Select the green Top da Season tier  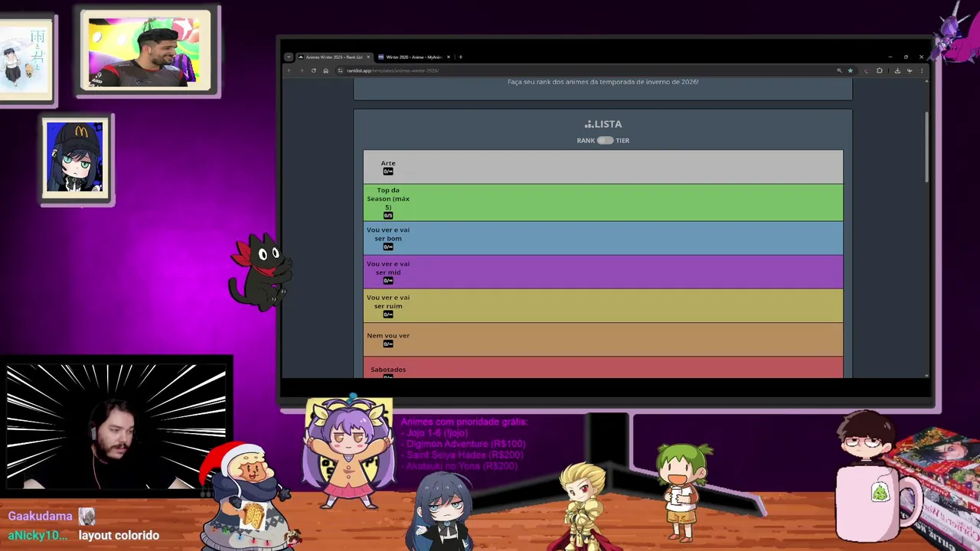click(603, 203)
